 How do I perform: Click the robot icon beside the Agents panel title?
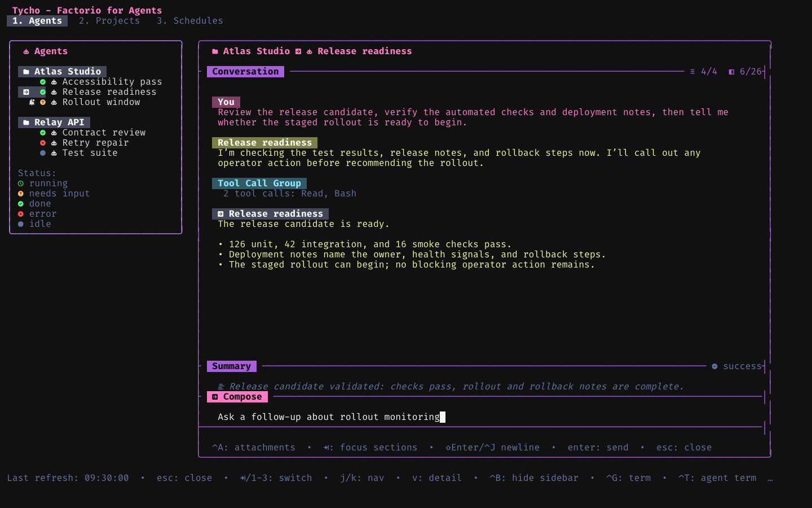pos(26,51)
